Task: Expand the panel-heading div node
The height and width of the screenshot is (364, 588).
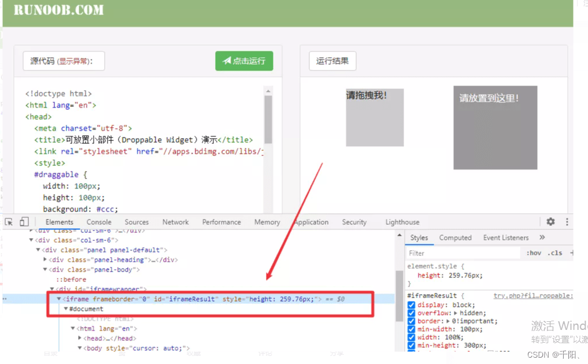Action: pyautogui.click(x=45, y=259)
